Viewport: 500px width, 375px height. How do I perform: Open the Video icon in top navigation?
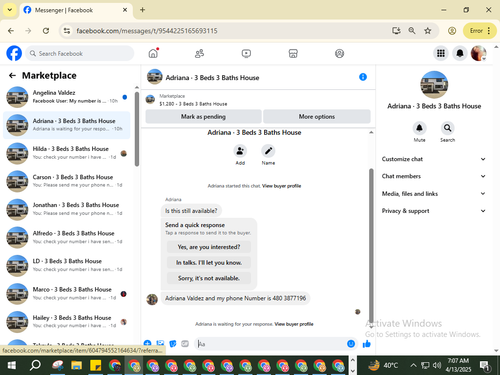click(246, 53)
